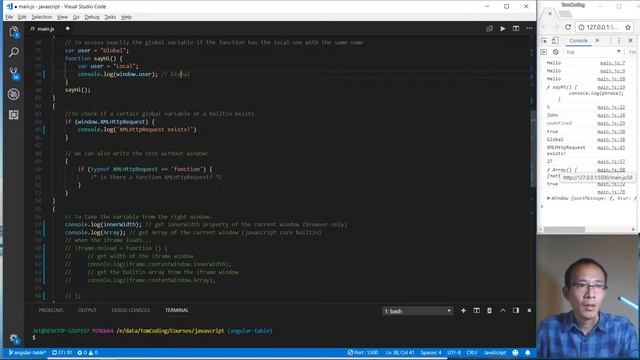This screenshot has height=360, width=640.
Task: Kill the terminal using the trash icon
Action: [x=489, y=311]
